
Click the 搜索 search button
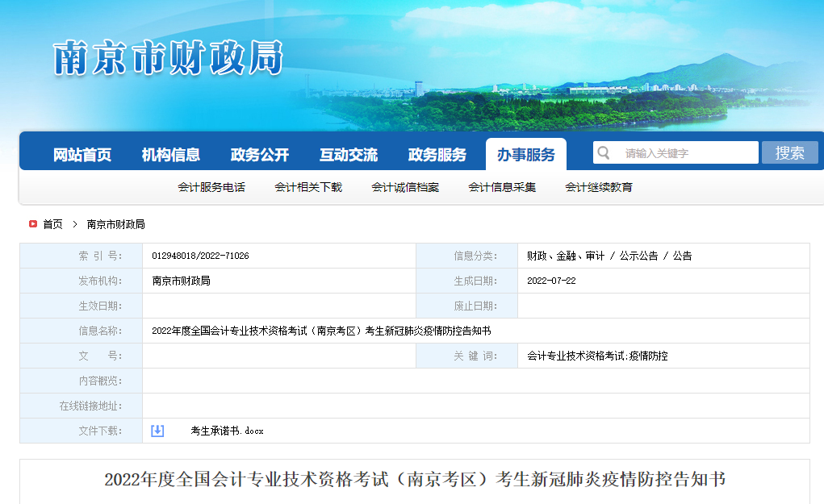pos(790,152)
